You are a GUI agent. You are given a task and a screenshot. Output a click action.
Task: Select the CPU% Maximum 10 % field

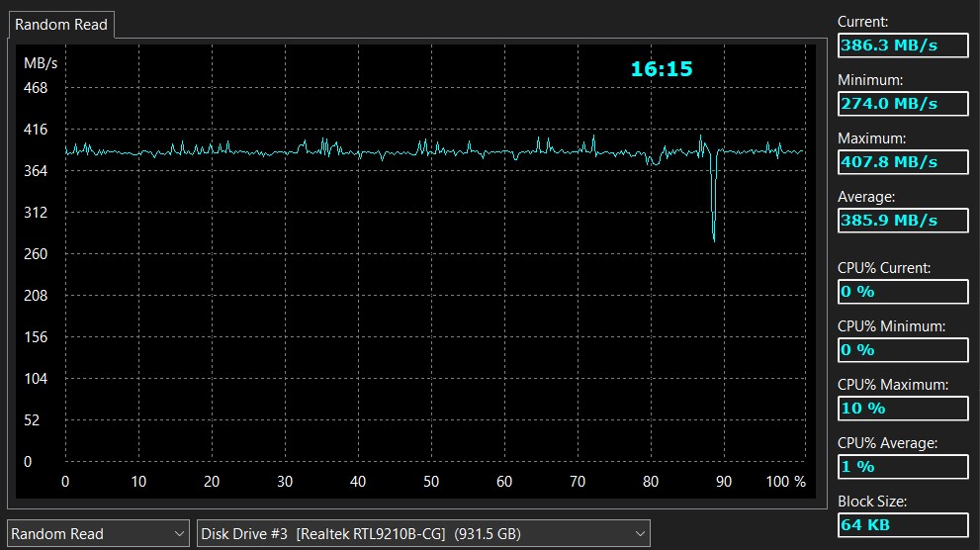coord(903,409)
